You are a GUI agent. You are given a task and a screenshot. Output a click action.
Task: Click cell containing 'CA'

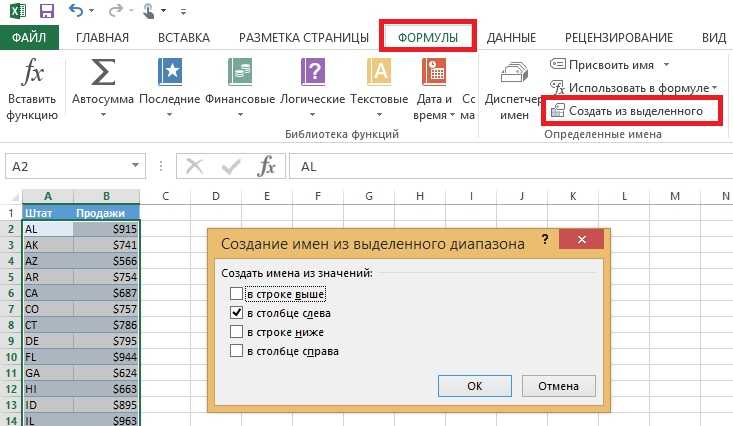pos(48,293)
